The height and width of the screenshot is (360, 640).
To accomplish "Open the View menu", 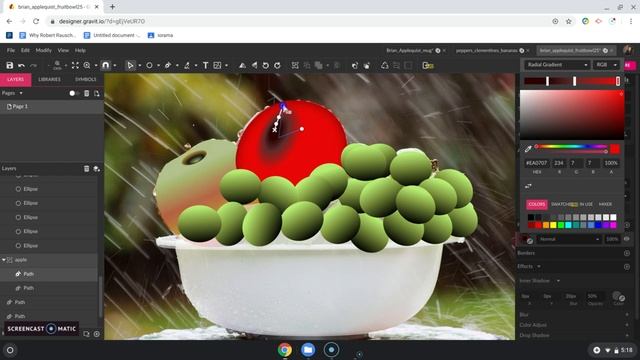I will pos(63,50).
